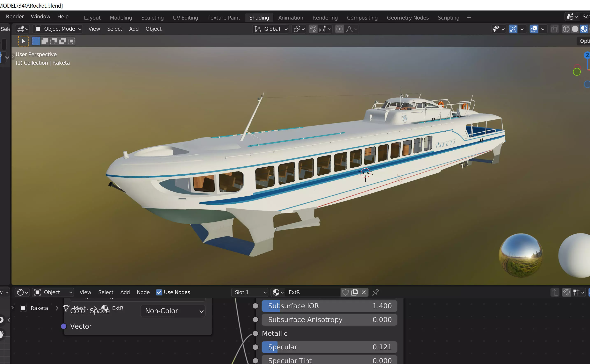Switch to wireframe viewport shading
Screen dimensions: 590x364
566,29
